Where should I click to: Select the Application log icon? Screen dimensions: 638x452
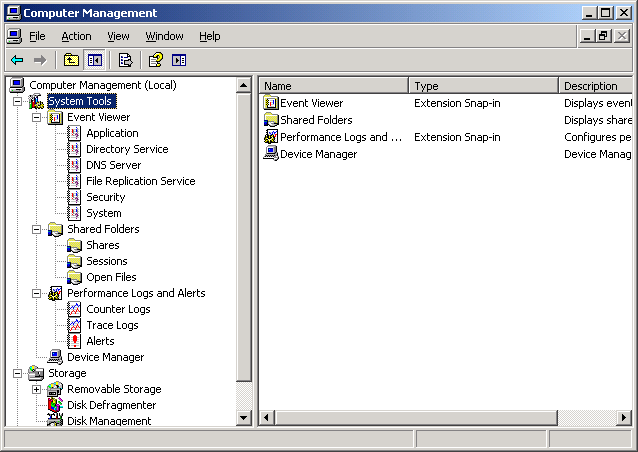point(74,133)
